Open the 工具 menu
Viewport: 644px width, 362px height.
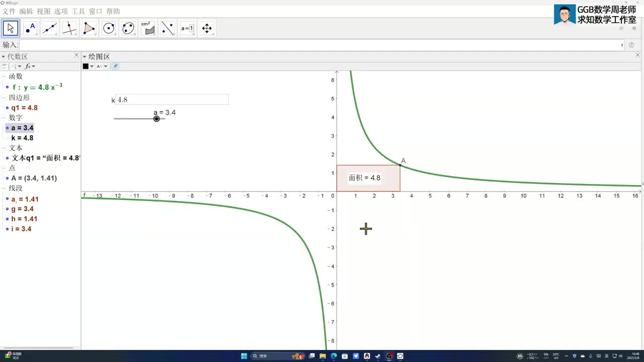pos(78,12)
